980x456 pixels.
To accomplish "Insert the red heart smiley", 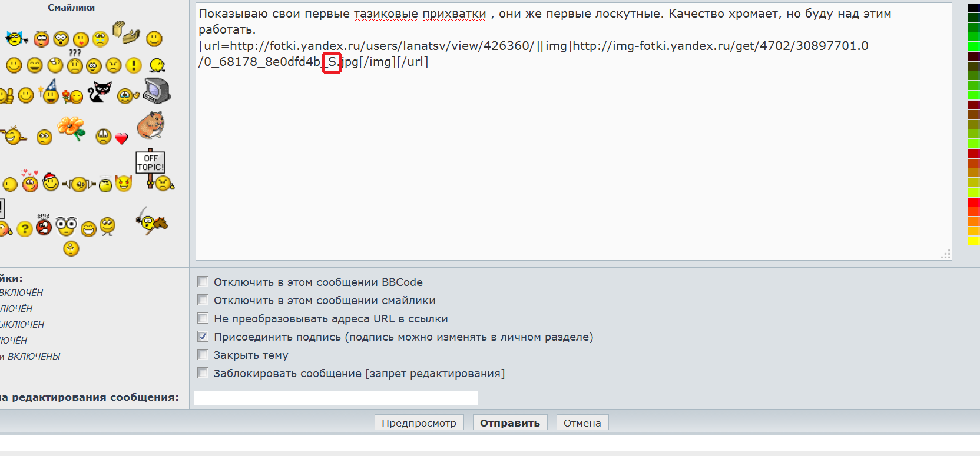I will [121, 138].
